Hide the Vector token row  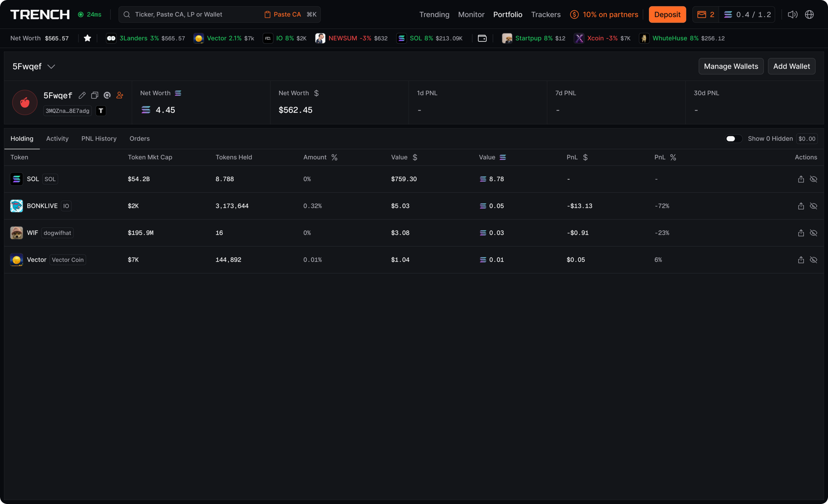click(814, 260)
